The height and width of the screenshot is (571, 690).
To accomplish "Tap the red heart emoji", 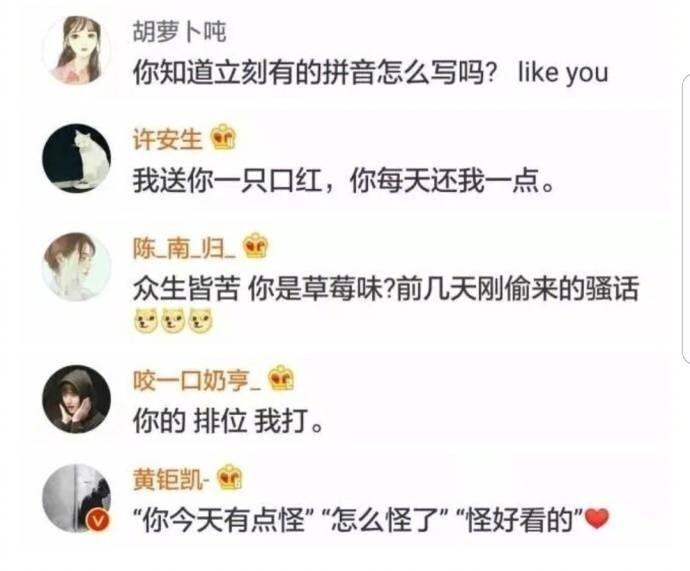I will 597,519.
